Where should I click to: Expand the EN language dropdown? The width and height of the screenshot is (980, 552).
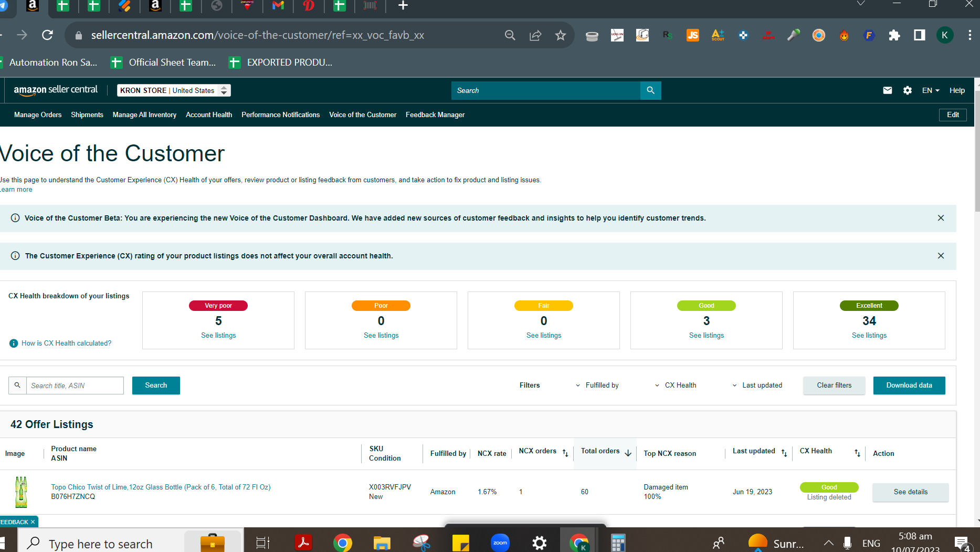[931, 90]
